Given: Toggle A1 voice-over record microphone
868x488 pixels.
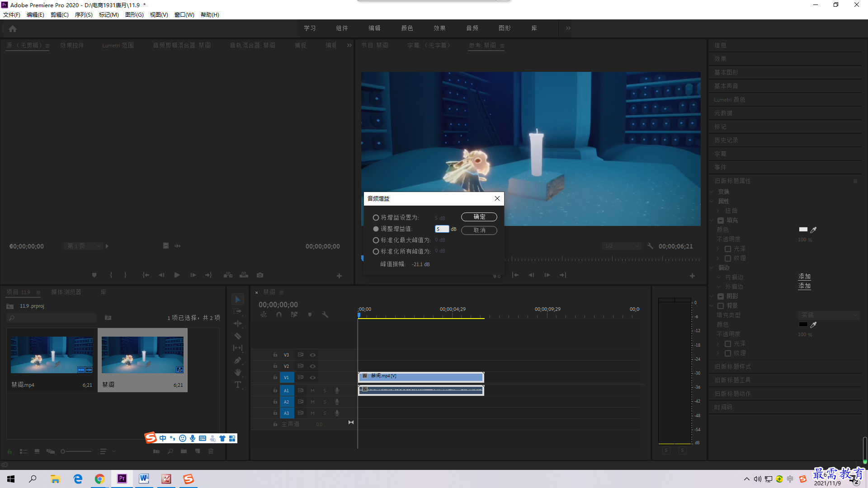Looking at the screenshot, I should (337, 390).
